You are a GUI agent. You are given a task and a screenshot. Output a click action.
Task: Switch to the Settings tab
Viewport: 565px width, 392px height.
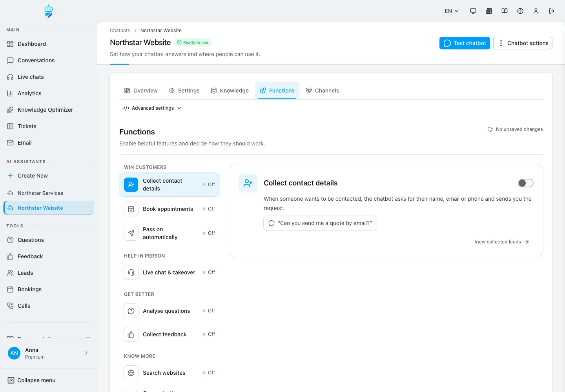point(184,91)
